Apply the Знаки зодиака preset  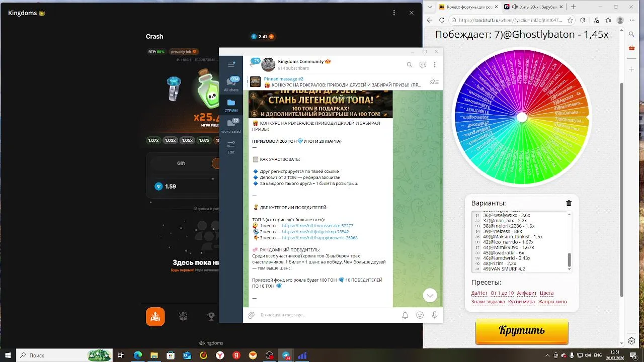click(488, 302)
